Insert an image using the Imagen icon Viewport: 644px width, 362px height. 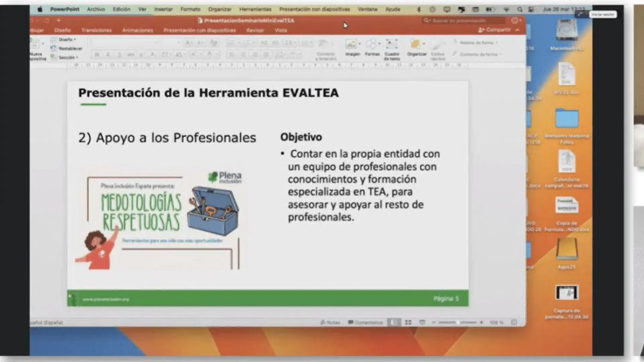point(352,47)
